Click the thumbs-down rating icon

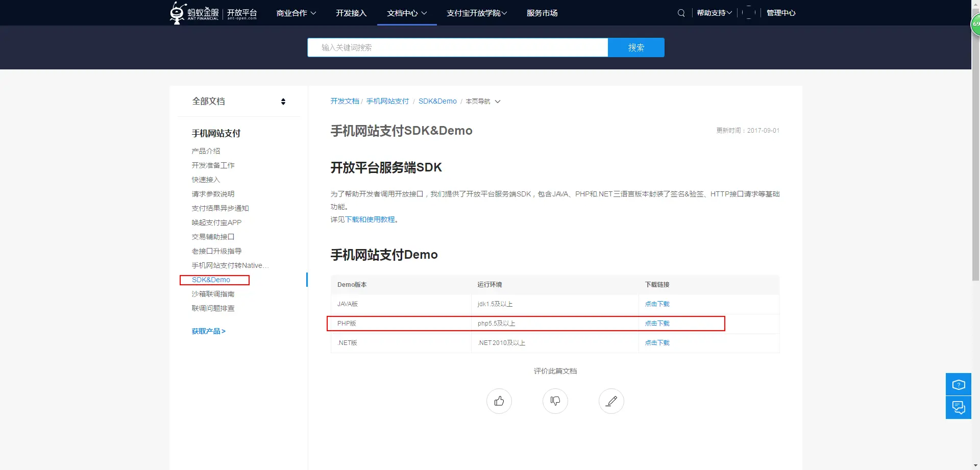(555, 401)
